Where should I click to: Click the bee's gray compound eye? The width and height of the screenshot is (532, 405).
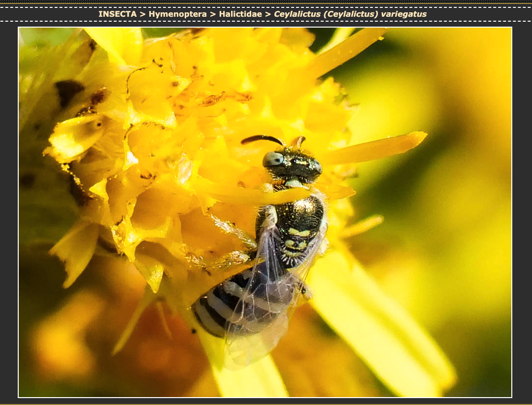(x=273, y=159)
